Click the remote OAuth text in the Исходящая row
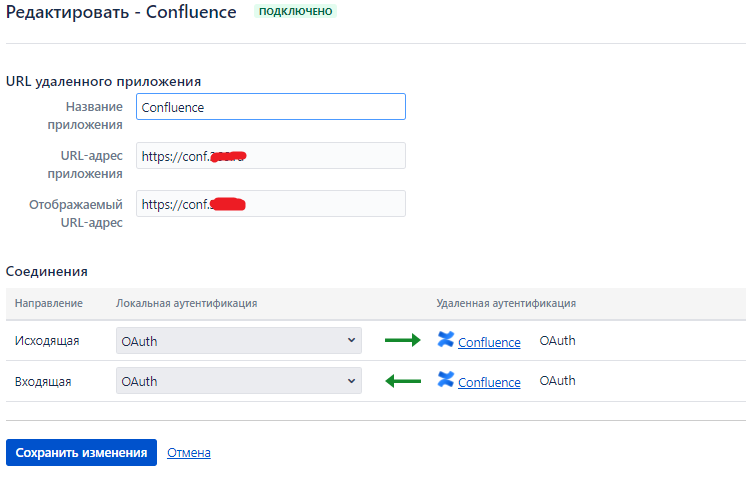Screen dimensions: 746x482 (x=558, y=341)
